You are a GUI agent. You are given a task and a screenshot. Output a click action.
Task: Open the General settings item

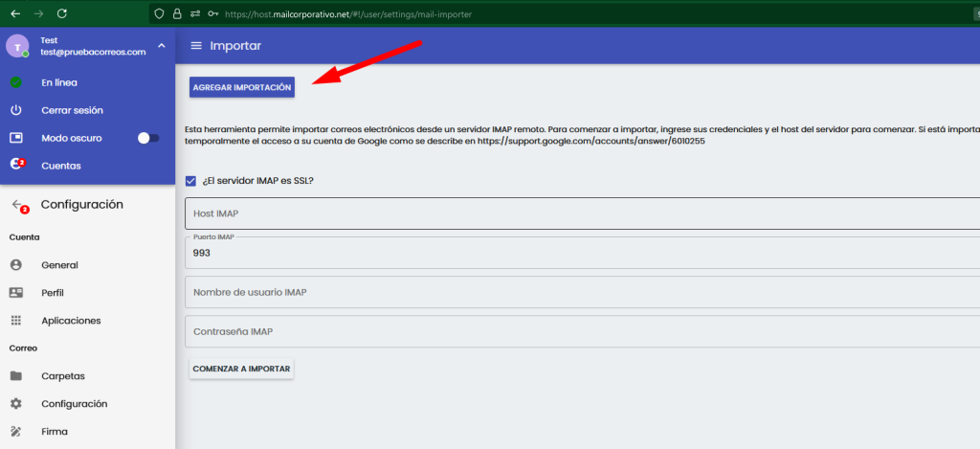[59, 265]
